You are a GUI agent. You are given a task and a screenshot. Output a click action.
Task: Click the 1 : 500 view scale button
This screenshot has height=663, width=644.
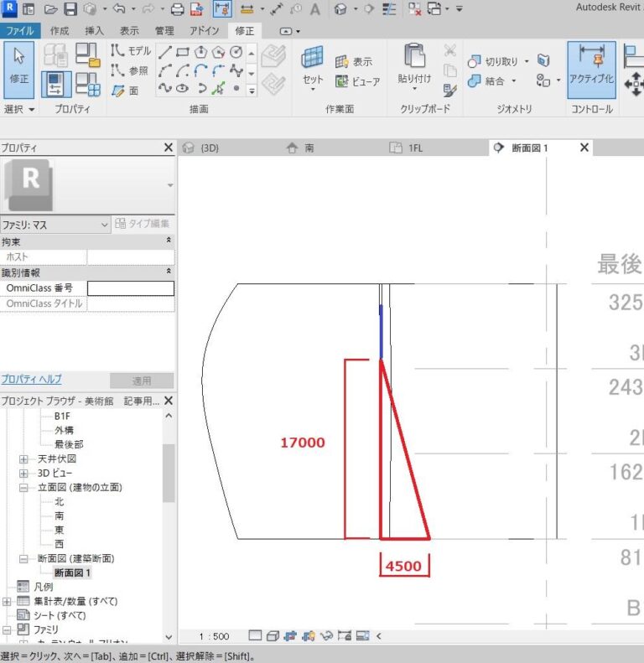[x=213, y=635]
